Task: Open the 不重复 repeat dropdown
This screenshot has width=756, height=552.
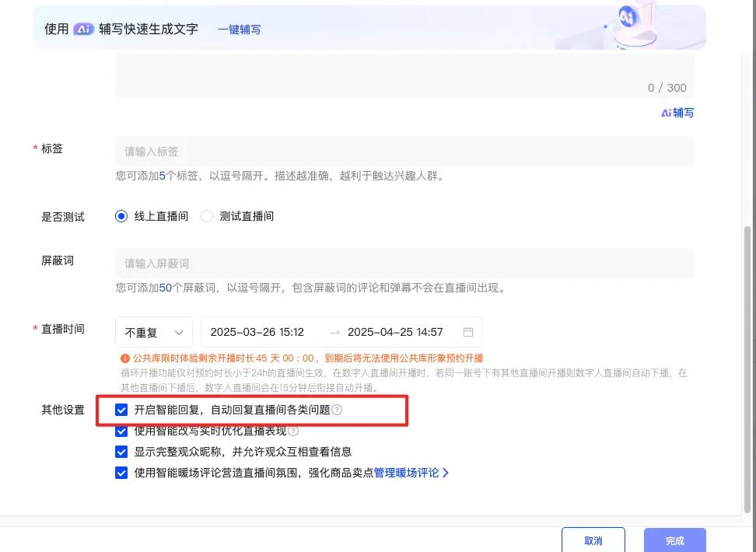Action: point(153,331)
